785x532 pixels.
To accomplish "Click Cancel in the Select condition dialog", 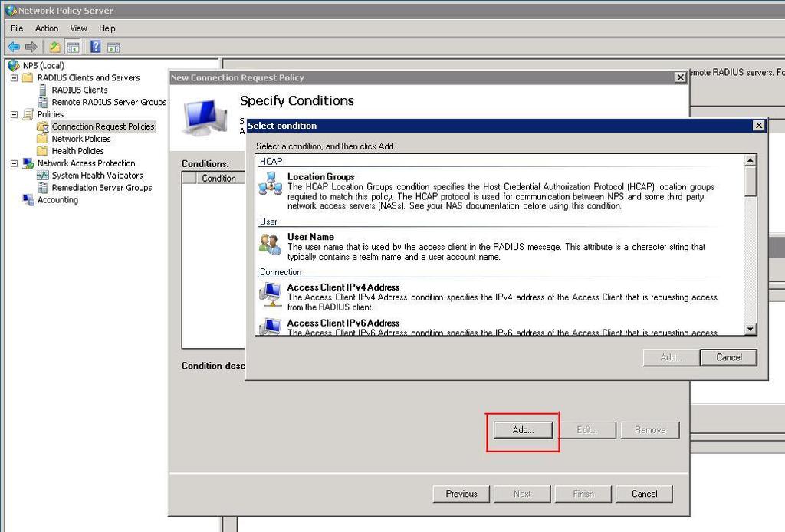I will click(x=728, y=357).
